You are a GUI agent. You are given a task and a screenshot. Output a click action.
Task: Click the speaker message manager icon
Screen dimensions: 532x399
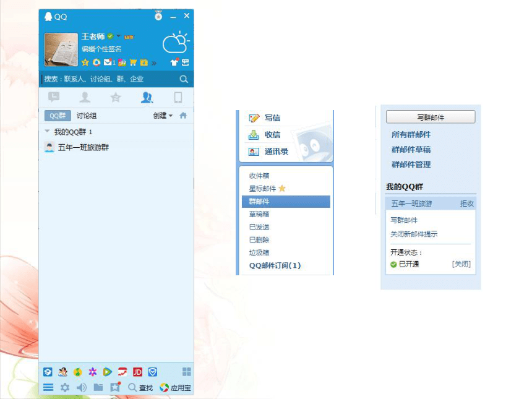[x=82, y=387]
